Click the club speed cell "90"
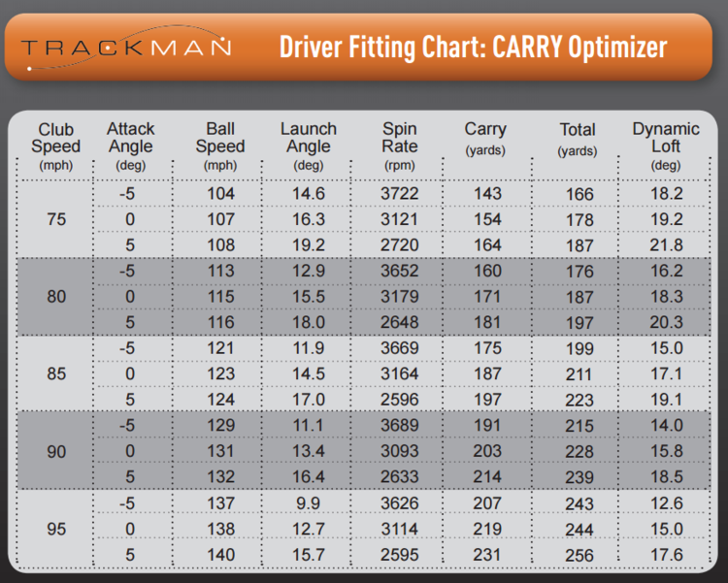 [56, 451]
